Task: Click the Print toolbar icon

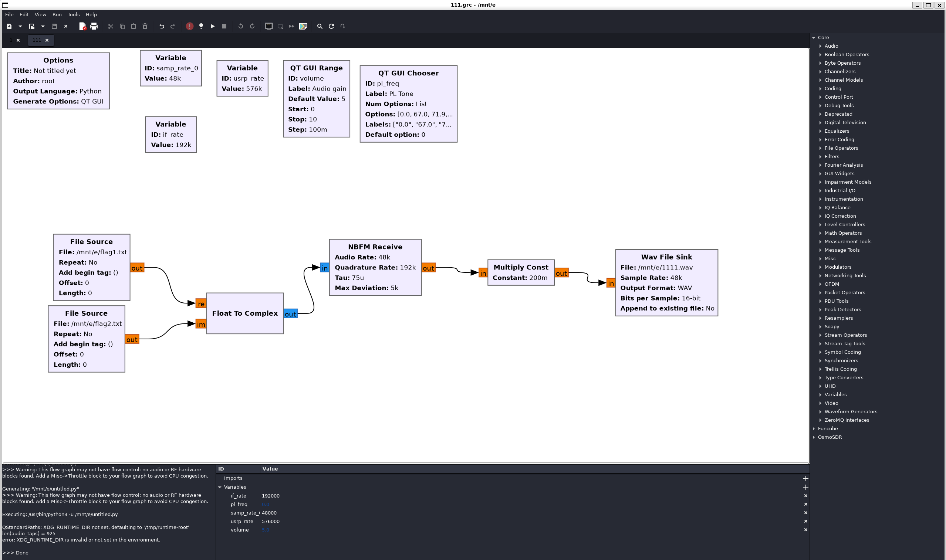Action: point(94,26)
